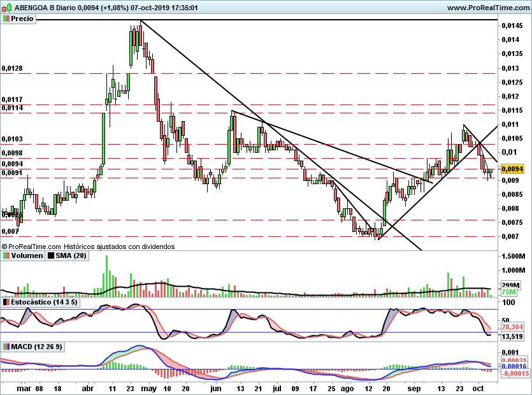Click the 0,0115 price axis value
The width and height of the screenshot is (532, 395).
coord(512,110)
